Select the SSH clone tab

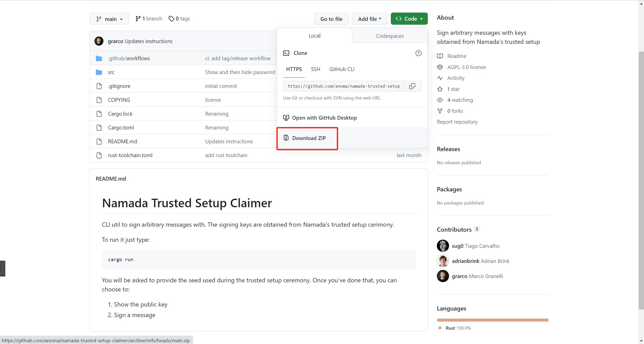(315, 69)
